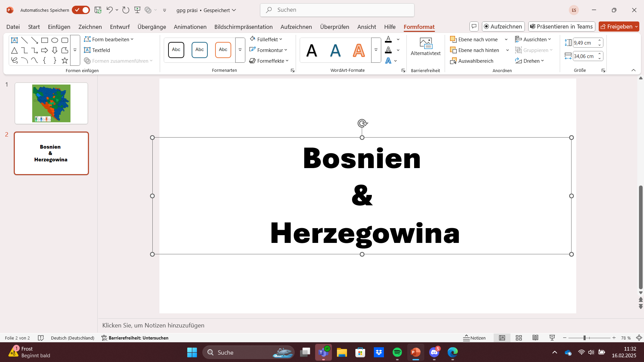
Task: Apply blue WordArt A style
Action: point(335,50)
